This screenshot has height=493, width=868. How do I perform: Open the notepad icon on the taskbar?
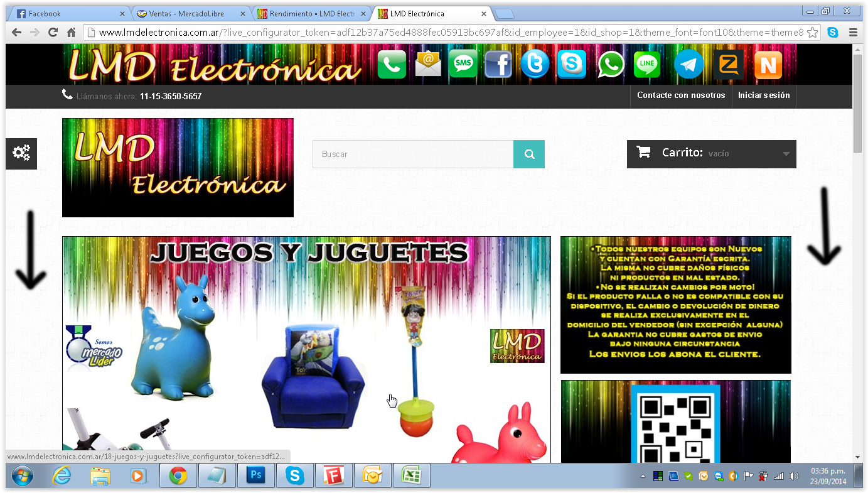tap(217, 476)
